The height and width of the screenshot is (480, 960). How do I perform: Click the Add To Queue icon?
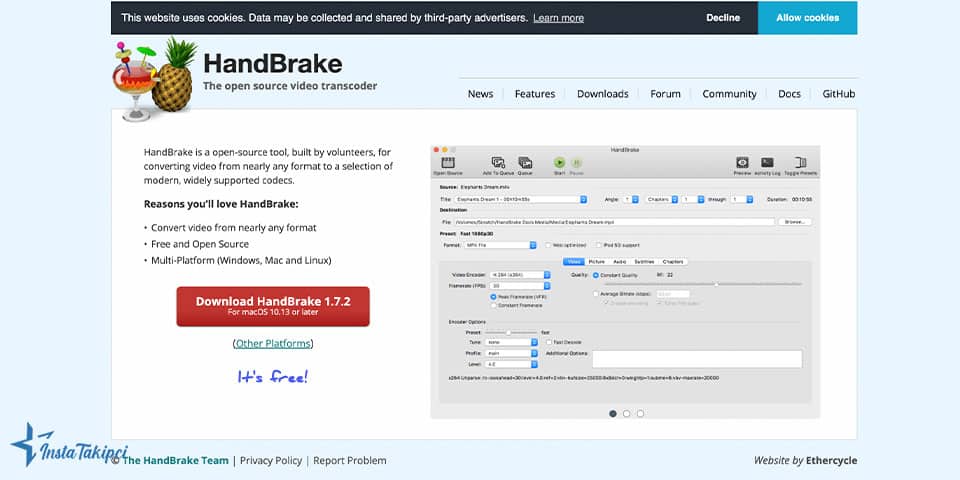[x=498, y=163]
